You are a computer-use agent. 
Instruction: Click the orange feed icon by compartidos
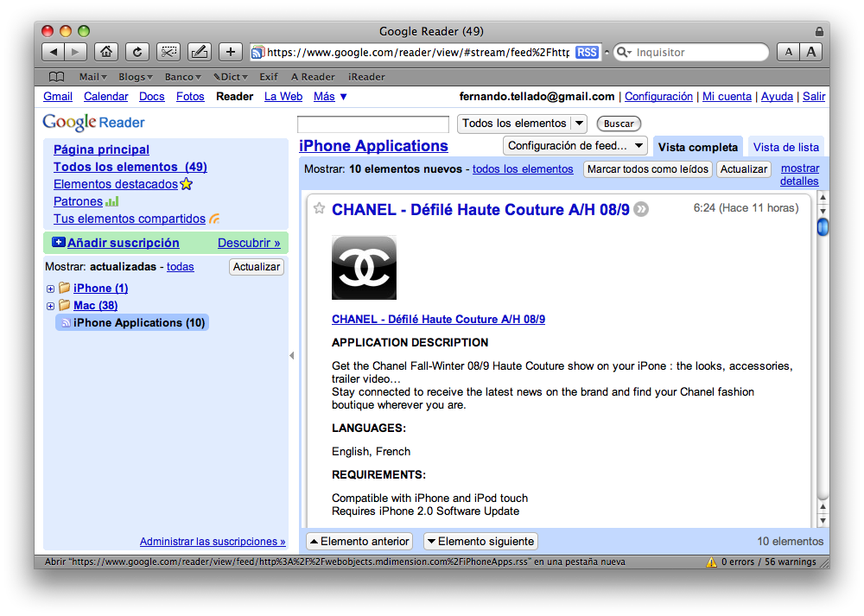pyautogui.click(x=214, y=219)
